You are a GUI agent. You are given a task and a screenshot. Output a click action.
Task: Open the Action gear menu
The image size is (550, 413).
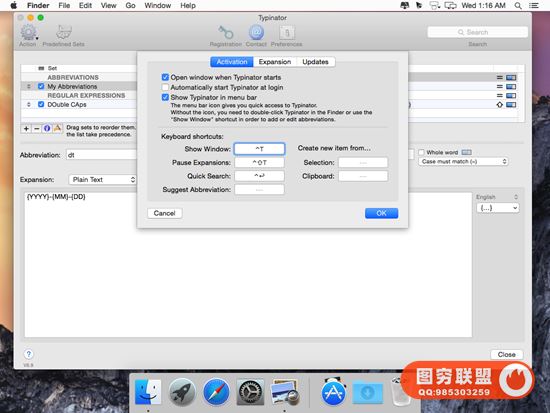click(x=28, y=32)
